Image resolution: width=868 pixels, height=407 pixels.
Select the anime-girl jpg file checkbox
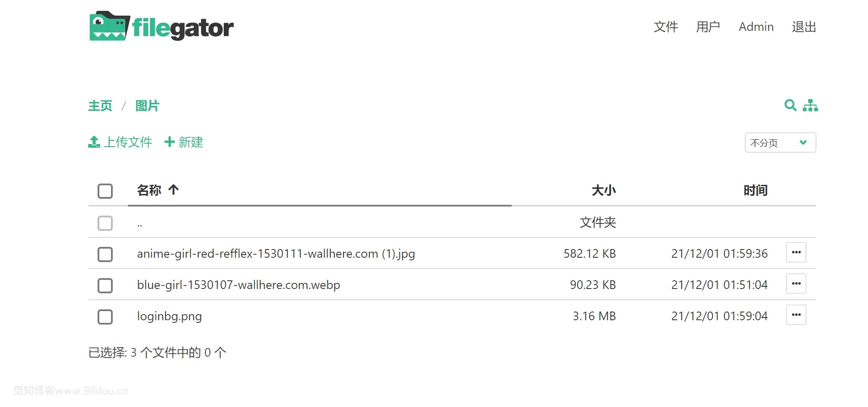105,255
